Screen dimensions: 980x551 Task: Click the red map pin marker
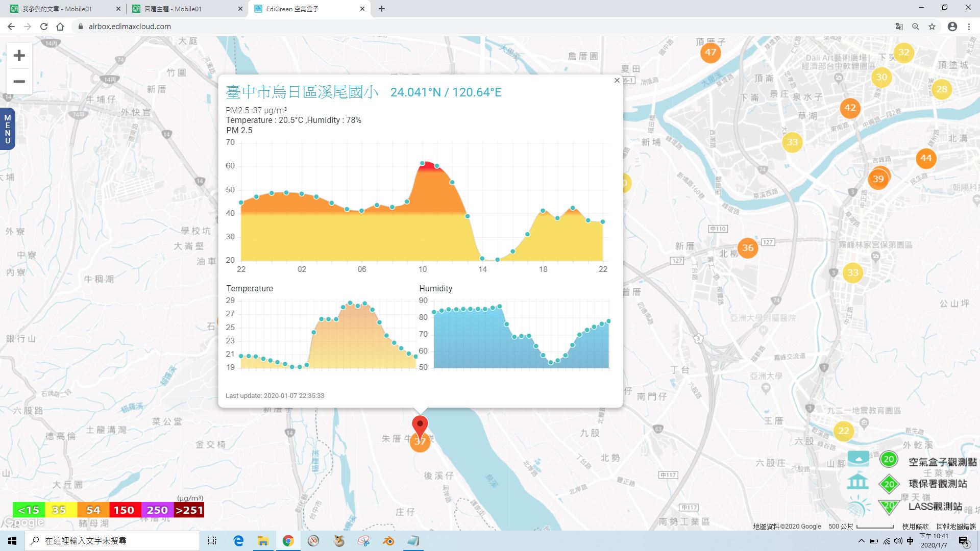(420, 428)
